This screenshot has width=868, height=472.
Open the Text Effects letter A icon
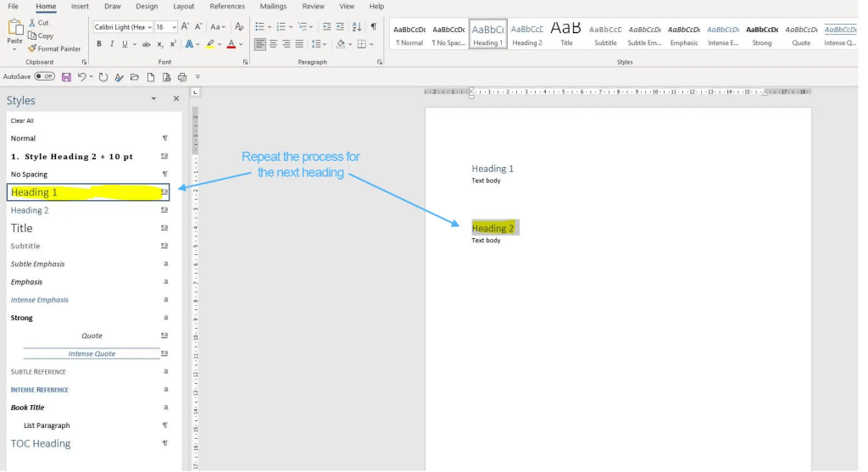[x=189, y=44]
